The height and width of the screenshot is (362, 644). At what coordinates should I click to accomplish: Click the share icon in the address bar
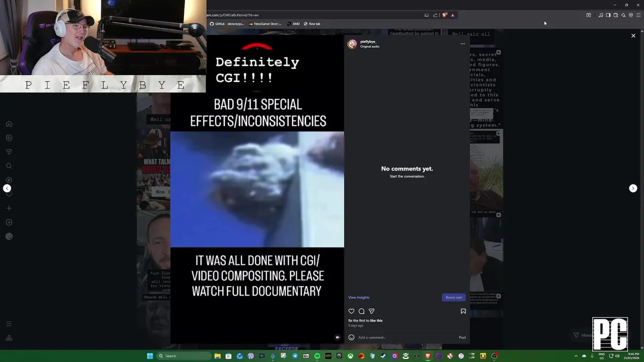pos(435,15)
